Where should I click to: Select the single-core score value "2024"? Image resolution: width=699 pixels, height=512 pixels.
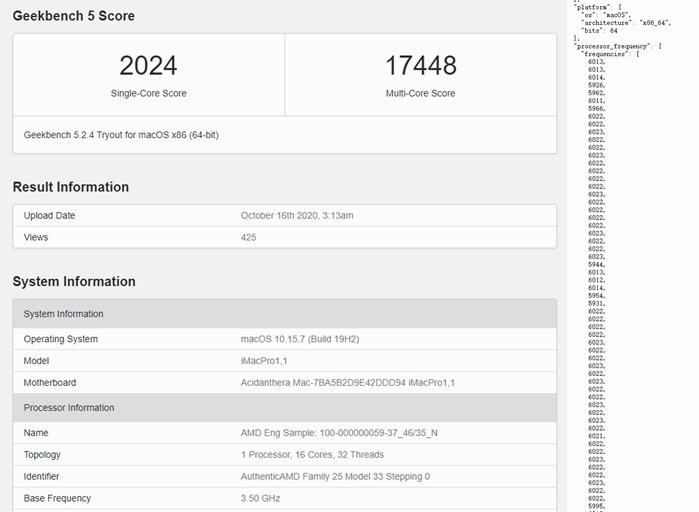pos(148,66)
